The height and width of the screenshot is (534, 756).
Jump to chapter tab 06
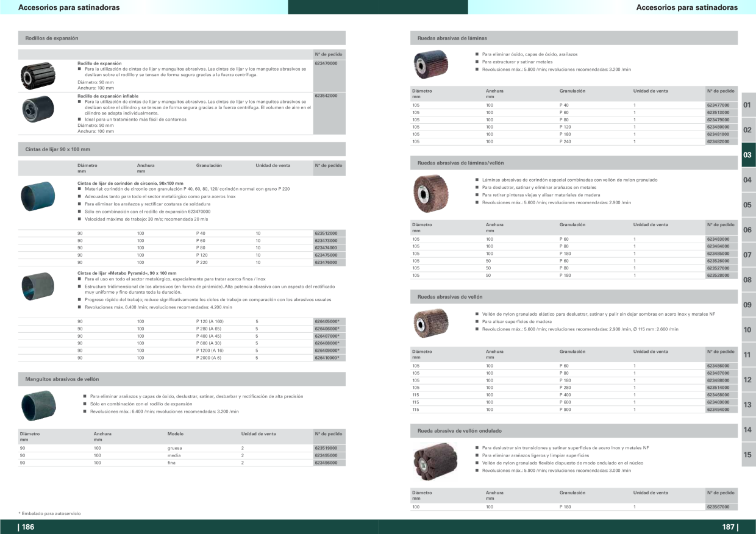[747, 230]
